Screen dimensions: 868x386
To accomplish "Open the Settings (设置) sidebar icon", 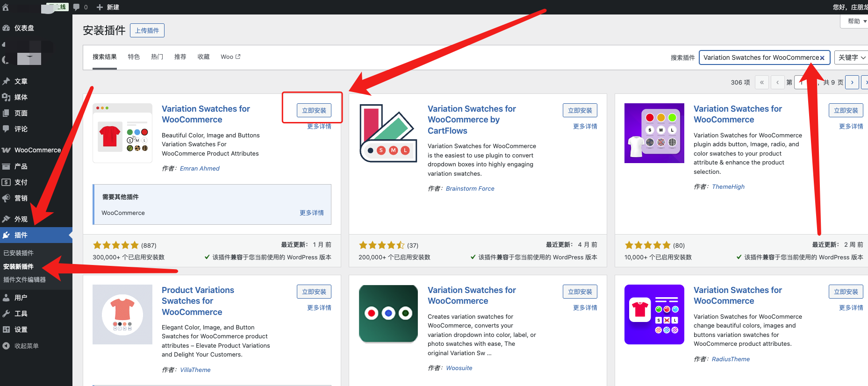I will [6, 329].
